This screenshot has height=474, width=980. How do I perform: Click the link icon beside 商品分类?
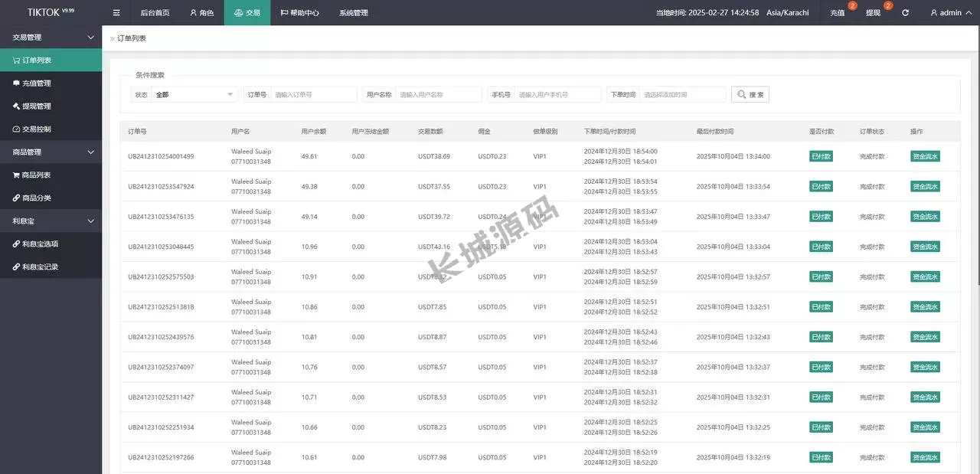click(x=16, y=198)
